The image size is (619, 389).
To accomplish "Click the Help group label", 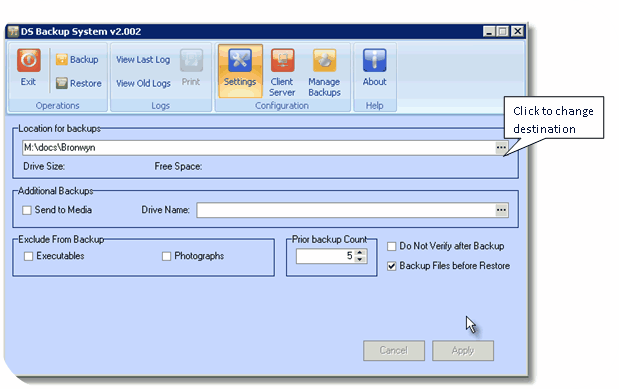I will coord(374,106).
